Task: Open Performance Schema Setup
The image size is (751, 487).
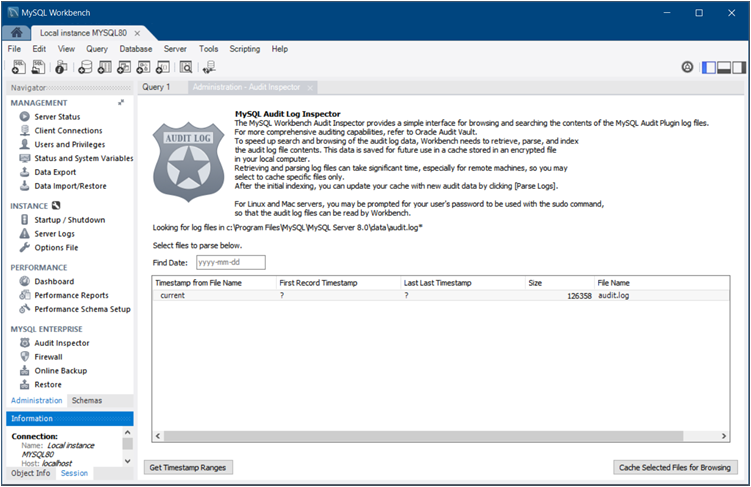Action: (x=82, y=309)
